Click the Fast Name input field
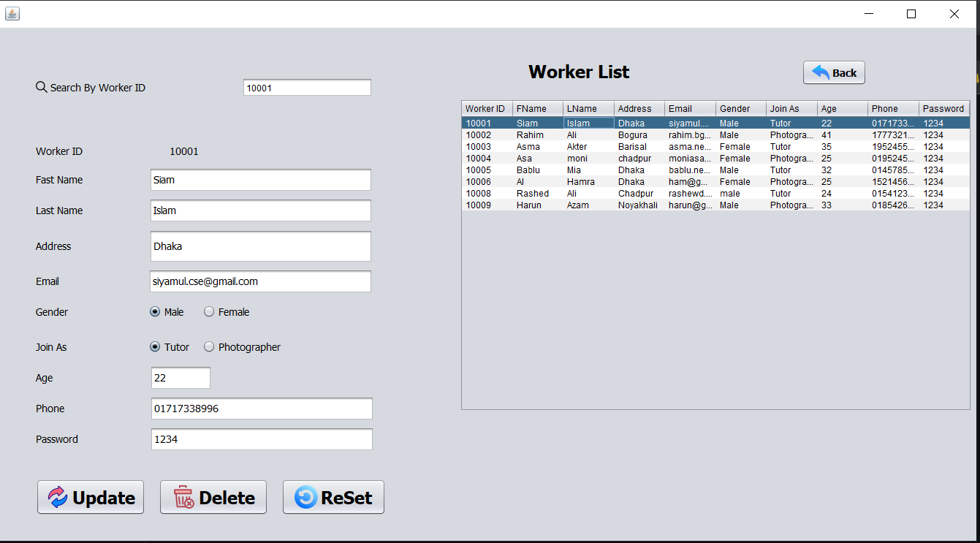The width and height of the screenshot is (980, 543). pyautogui.click(x=261, y=180)
